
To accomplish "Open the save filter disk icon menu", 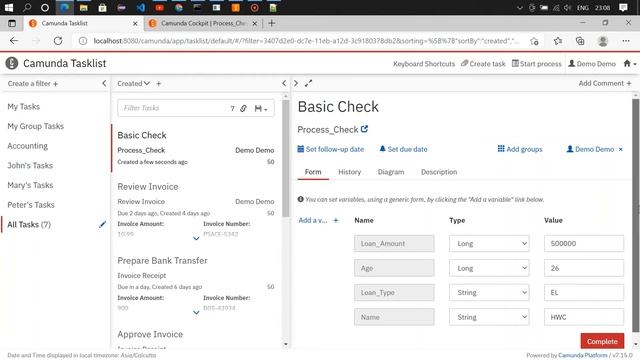I will [261, 108].
